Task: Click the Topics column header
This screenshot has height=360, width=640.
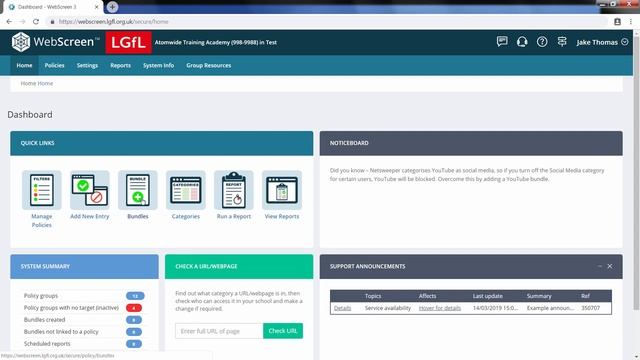Action: pos(373,296)
